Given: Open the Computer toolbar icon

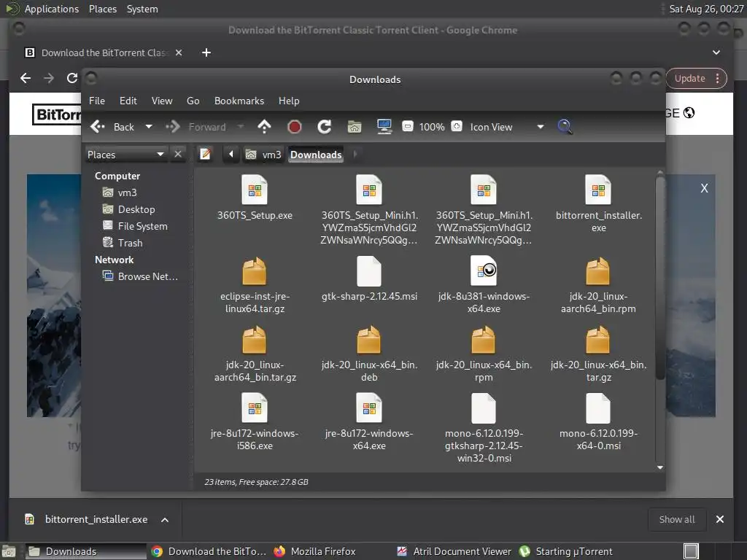Looking at the screenshot, I should tap(384, 127).
